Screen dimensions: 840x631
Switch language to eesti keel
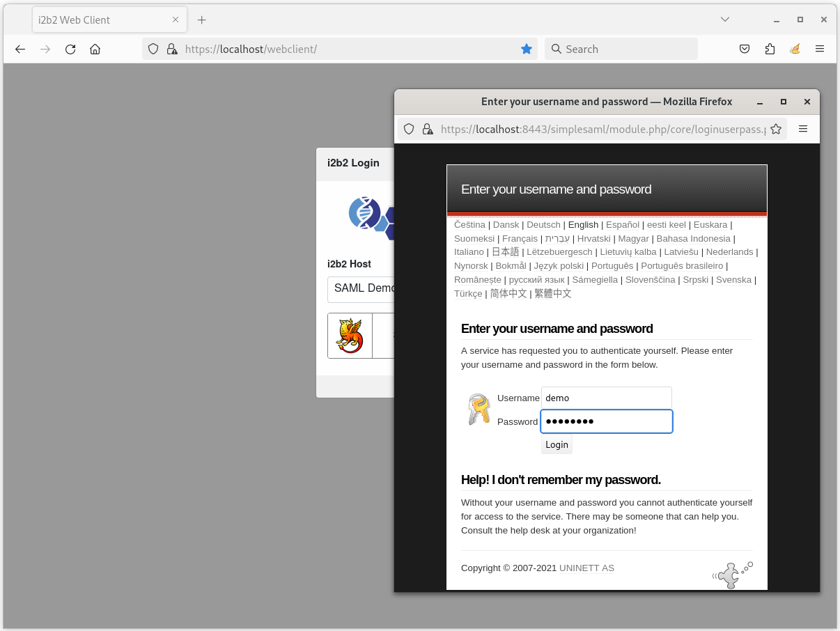click(667, 224)
